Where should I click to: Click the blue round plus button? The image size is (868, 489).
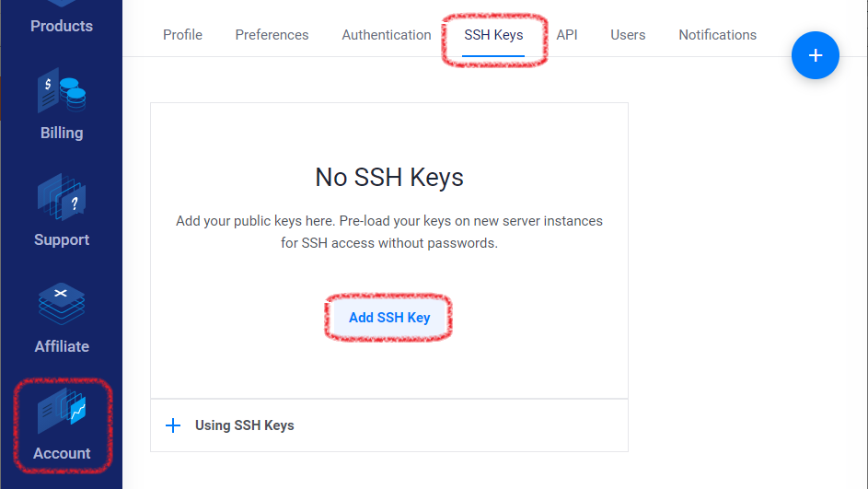pyautogui.click(x=815, y=55)
